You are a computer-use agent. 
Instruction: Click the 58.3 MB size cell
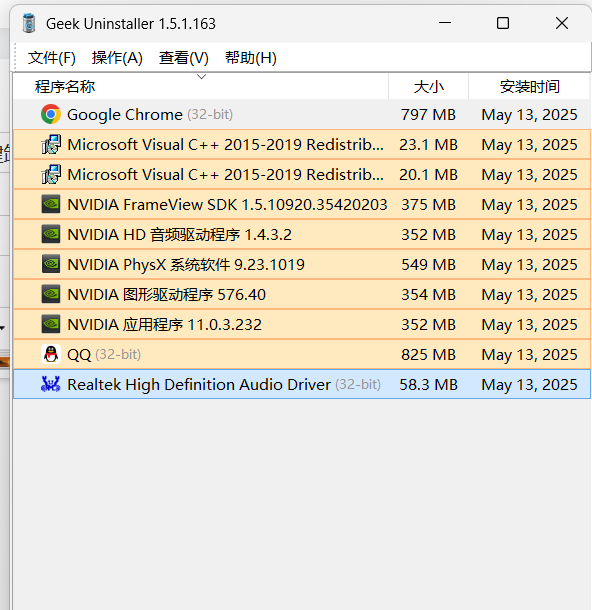(428, 384)
